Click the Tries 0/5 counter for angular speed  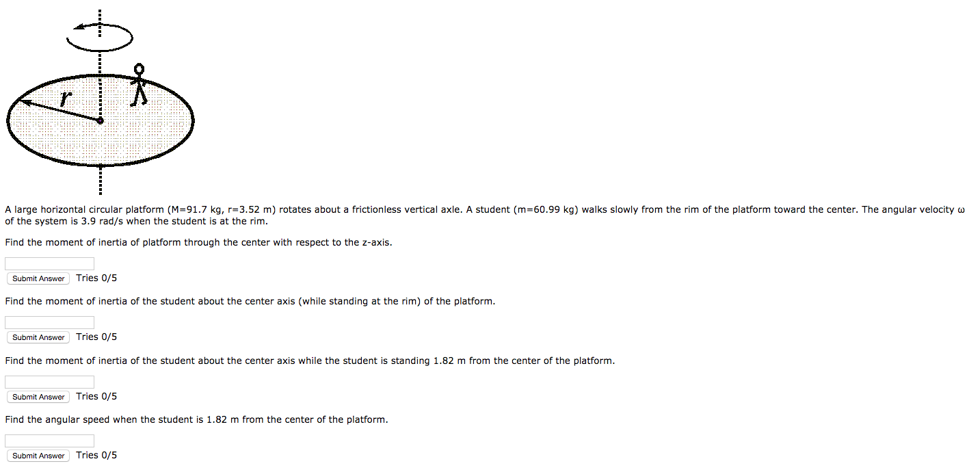96,455
